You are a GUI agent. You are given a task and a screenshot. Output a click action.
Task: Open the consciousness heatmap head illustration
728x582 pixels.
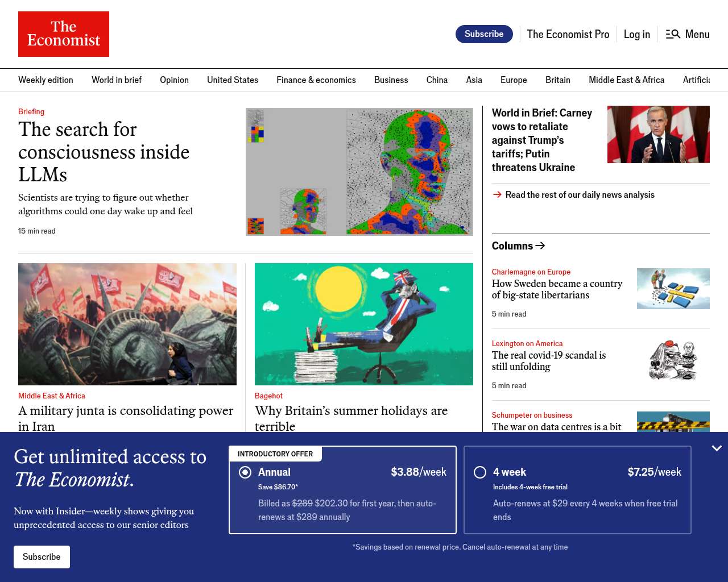click(359, 172)
